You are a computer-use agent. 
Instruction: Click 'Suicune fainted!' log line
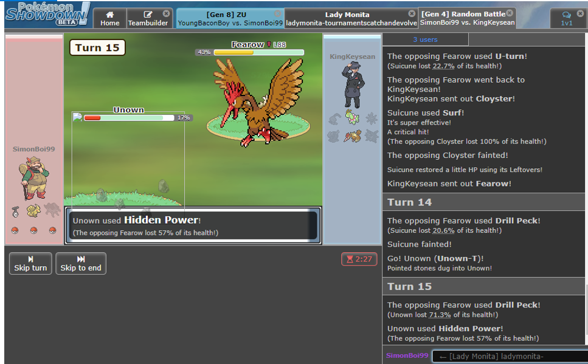point(419,244)
